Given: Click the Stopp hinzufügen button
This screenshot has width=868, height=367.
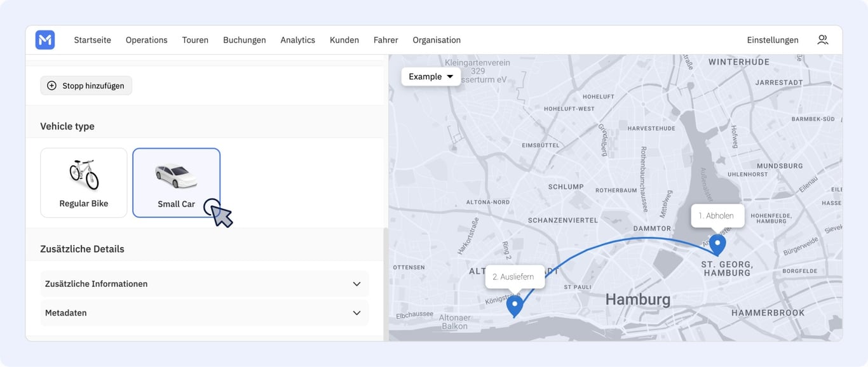Looking at the screenshot, I should [x=86, y=86].
